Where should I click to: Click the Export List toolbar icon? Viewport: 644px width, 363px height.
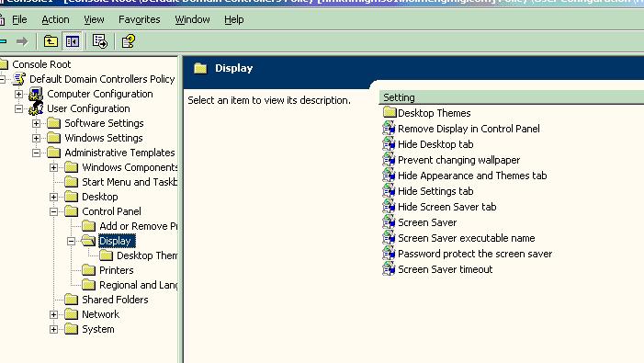[100, 41]
